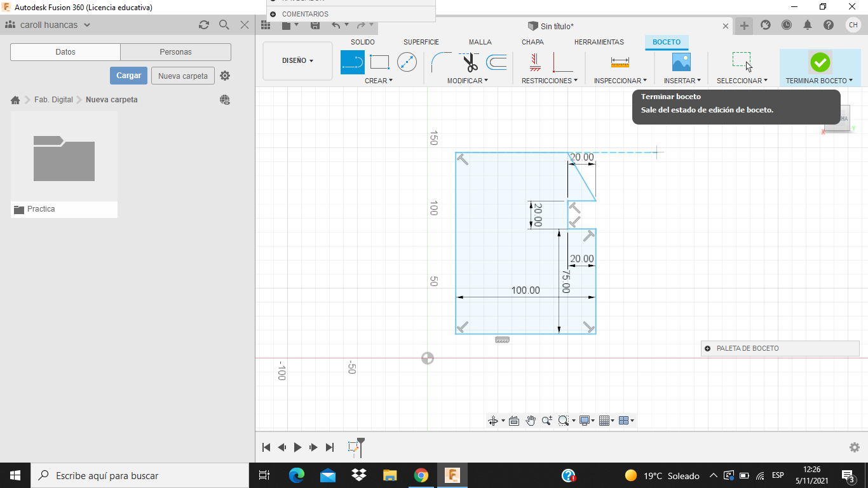Open the Terminar Boceto dropdown
The height and width of the screenshot is (488, 868).
tap(819, 81)
